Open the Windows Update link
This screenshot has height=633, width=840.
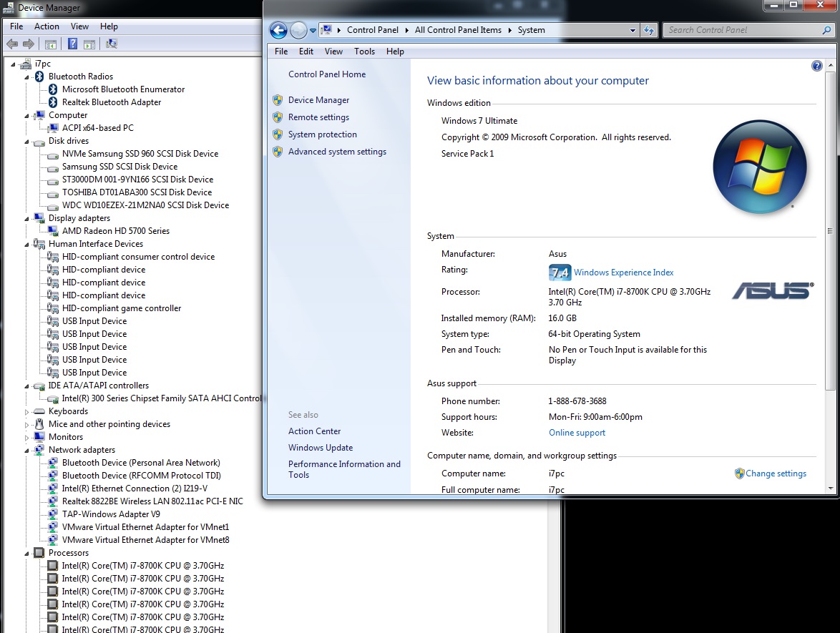(321, 448)
